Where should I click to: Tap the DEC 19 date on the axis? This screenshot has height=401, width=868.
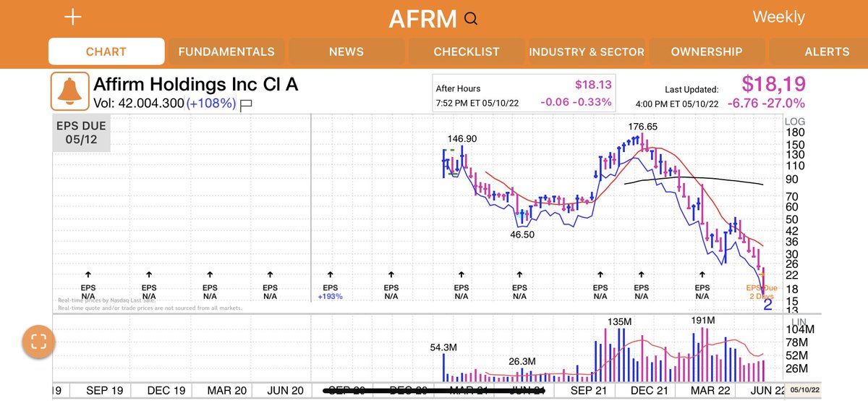(167, 390)
